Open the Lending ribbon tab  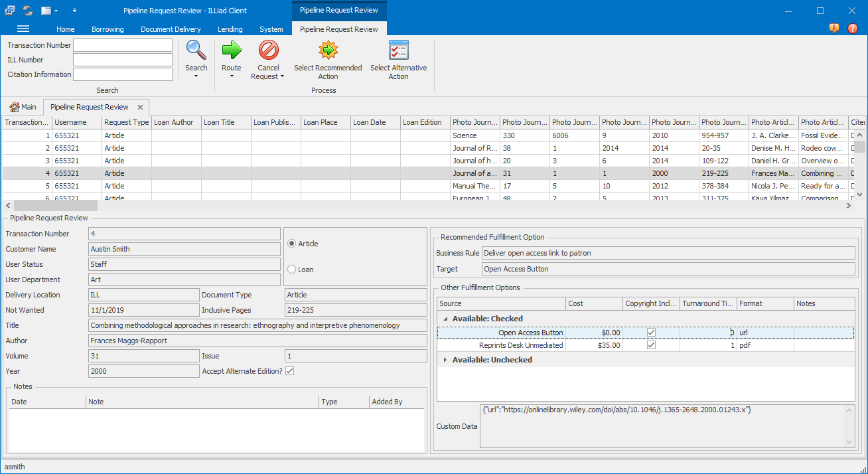pyautogui.click(x=230, y=29)
